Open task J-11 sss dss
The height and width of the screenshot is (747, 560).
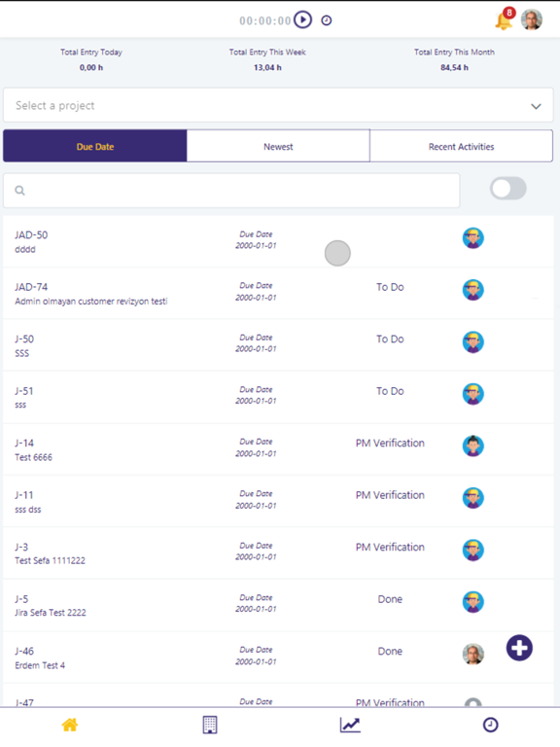pos(278,501)
